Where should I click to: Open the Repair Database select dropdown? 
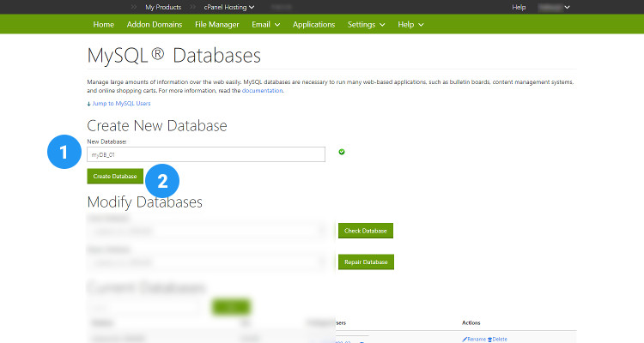coord(208,262)
